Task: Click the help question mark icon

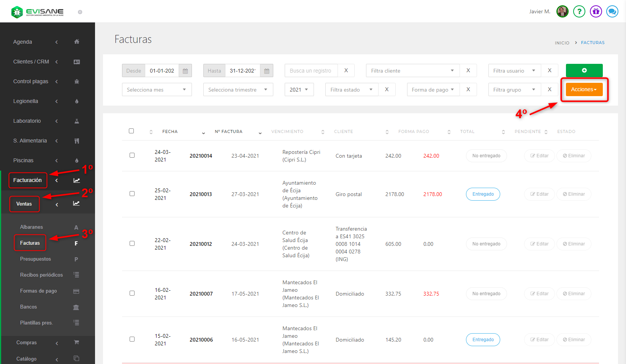Action: [x=579, y=11]
